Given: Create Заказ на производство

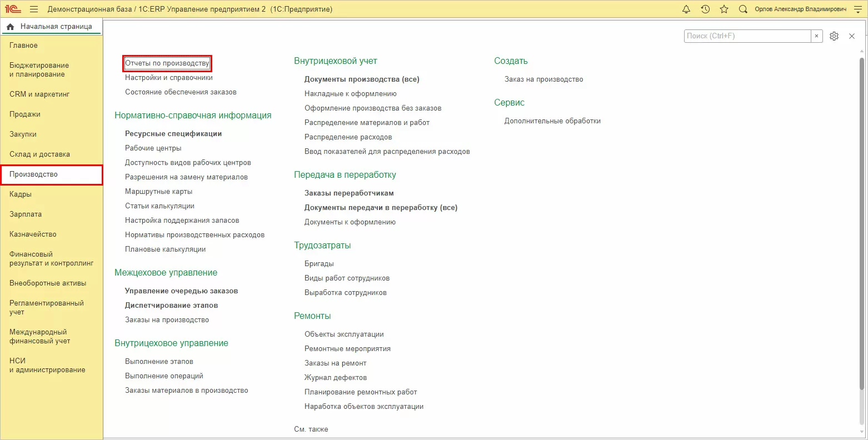Looking at the screenshot, I should point(544,79).
